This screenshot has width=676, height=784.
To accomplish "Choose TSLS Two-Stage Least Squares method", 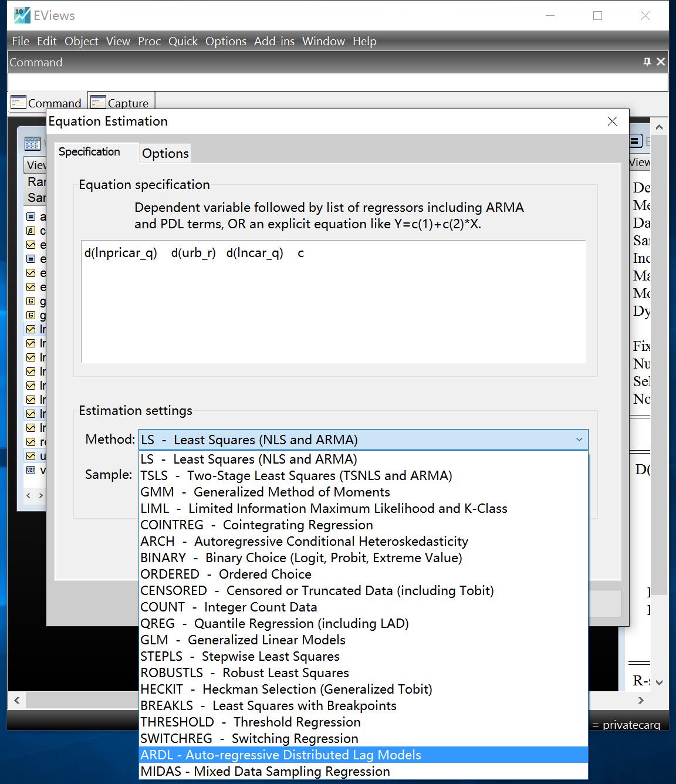I will (363, 475).
